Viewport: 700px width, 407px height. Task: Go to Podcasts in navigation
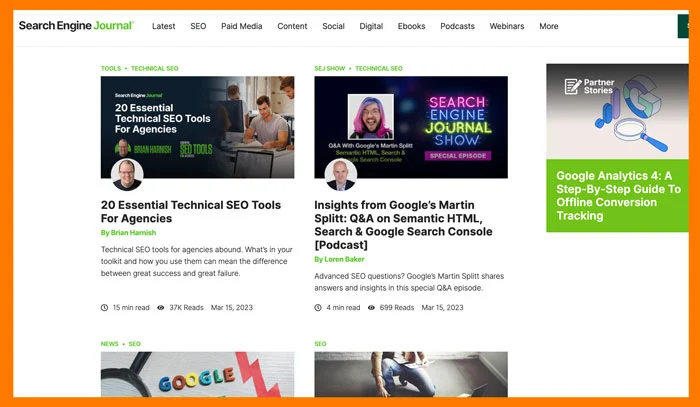coord(457,26)
